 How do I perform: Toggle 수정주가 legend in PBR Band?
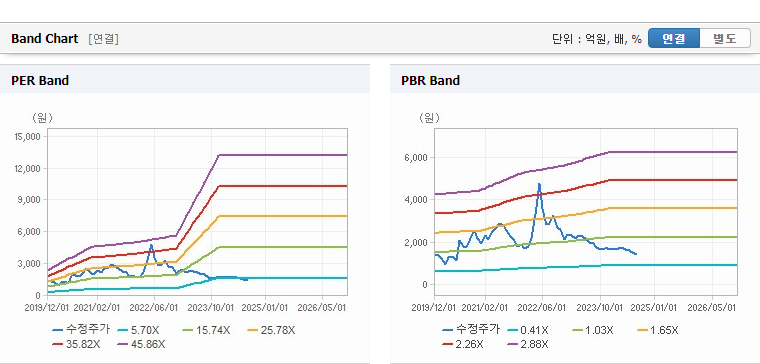coord(471,330)
